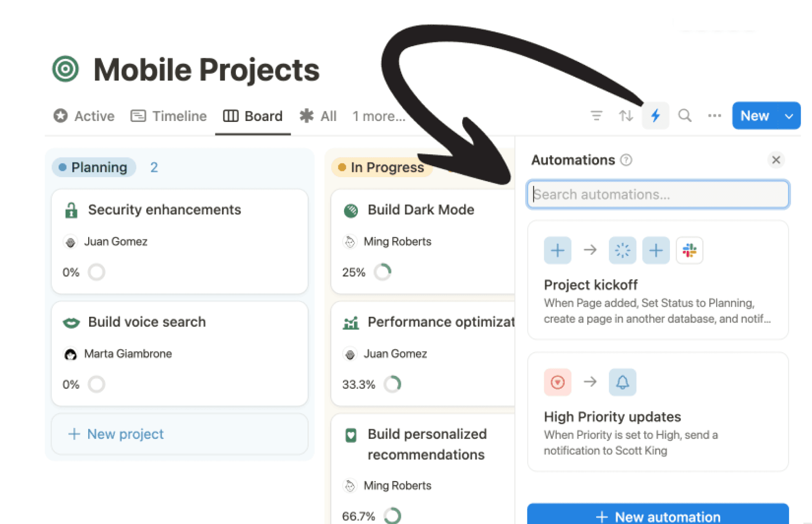Click the bell icon on High Priority updates

(x=622, y=382)
